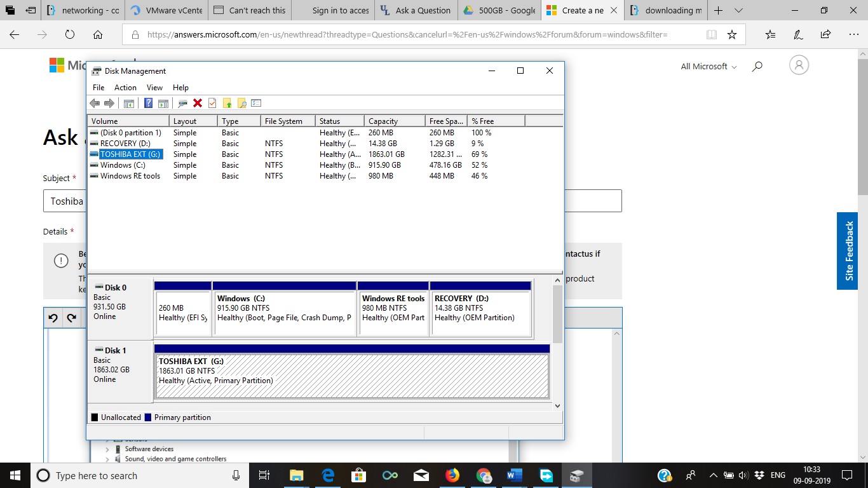Image resolution: width=868 pixels, height=488 pixels.
Task: Open Microsoft Store taskbar icon
Action: [359, 475]
